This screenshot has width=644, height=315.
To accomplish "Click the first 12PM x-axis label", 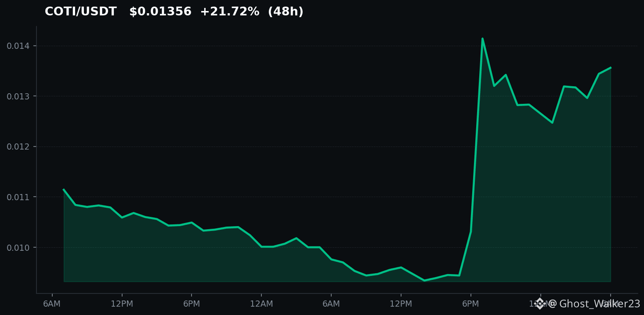I will click(122, 304).
